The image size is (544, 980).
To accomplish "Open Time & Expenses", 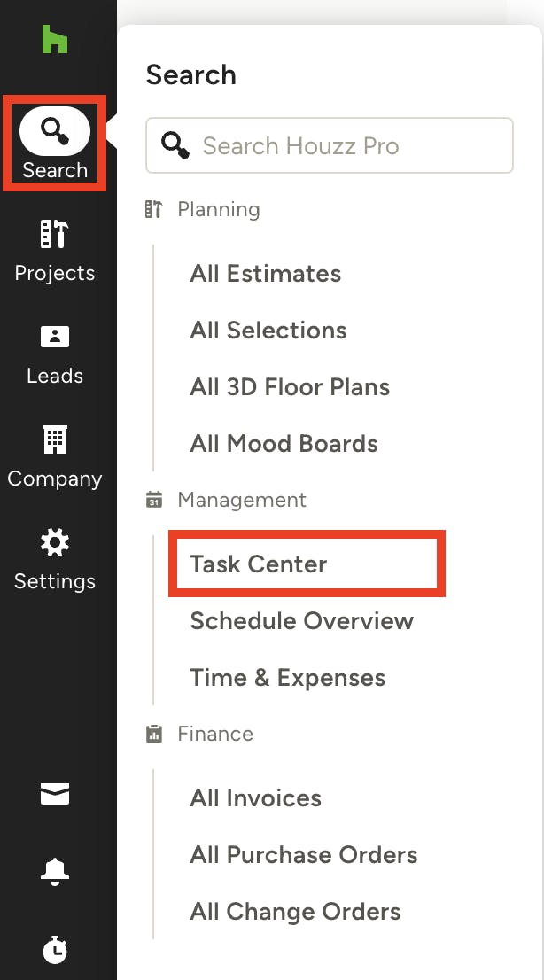I will [287, 677].
